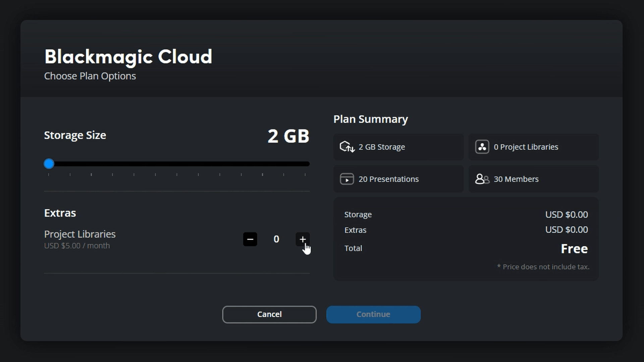The width and height of the screenshot is (644, 362).
Task: Click the '20 Presentations' summary text
Action: point(388,179)
